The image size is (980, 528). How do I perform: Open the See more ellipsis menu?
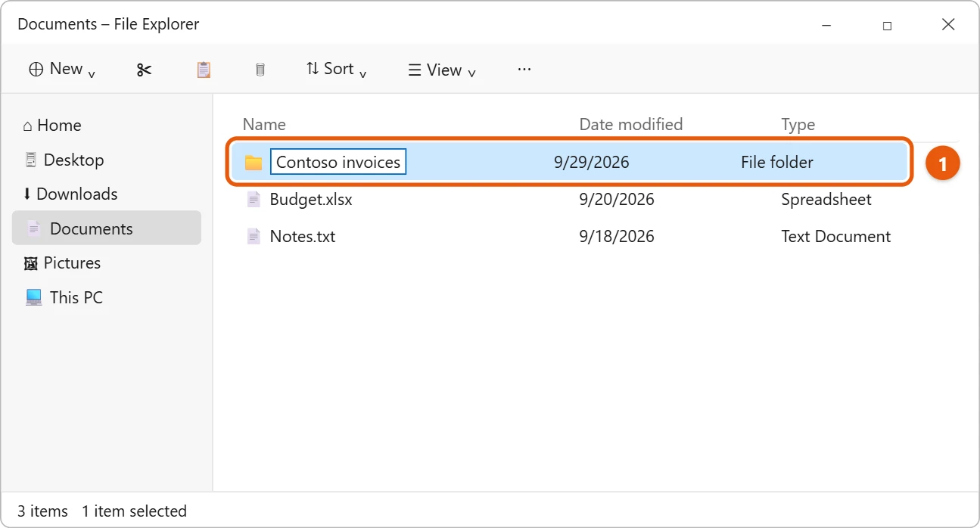[524, 69]
